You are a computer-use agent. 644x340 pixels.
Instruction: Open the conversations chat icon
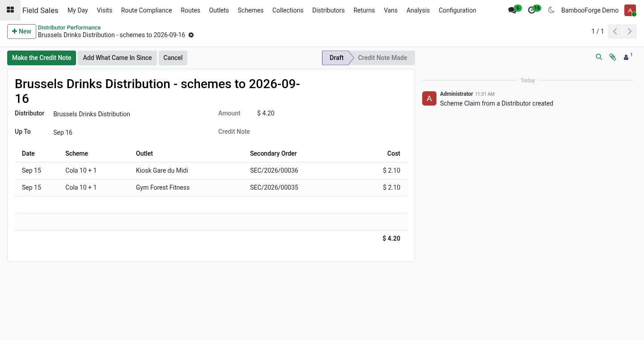[512, 10]
